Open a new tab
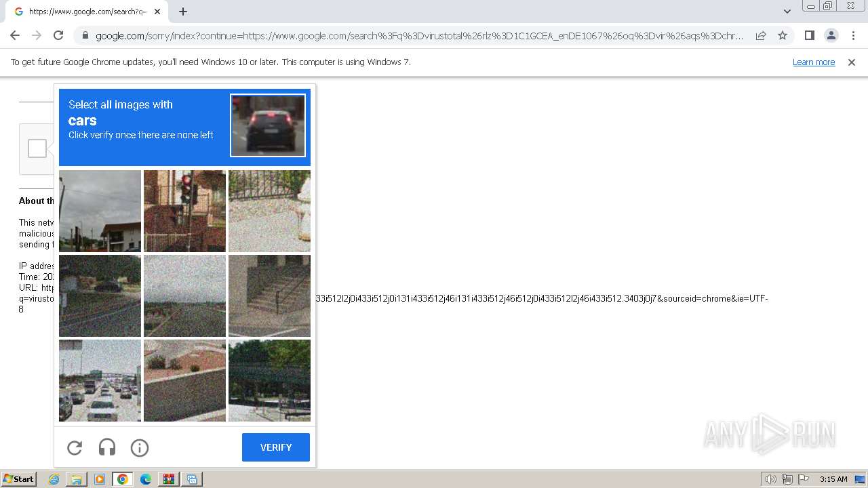The height and width of the screenshot is (488, 868). [183, 12]
